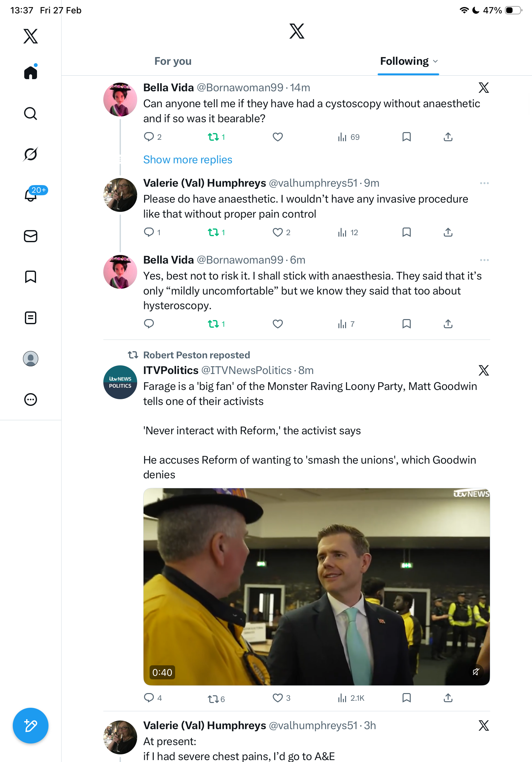Open Lists icon in sidebar

[31, 317]
